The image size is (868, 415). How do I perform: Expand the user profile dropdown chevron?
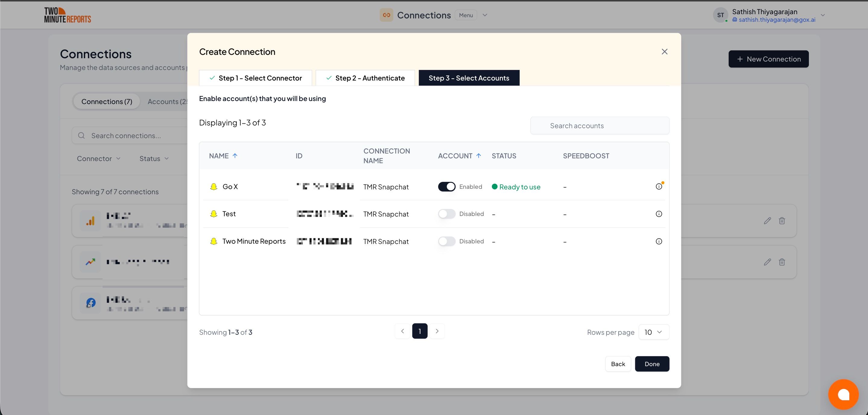(822, 15)
